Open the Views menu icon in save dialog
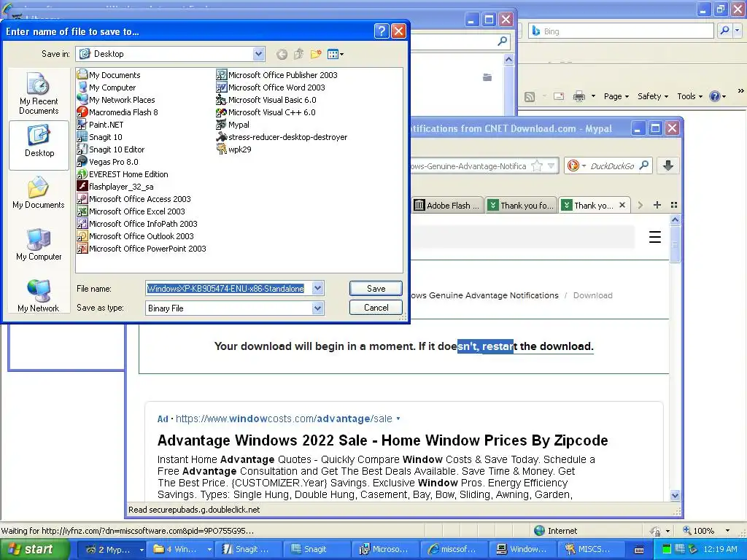Image resolution: width=747 pixels, height=560 pixels. [336, 54]
